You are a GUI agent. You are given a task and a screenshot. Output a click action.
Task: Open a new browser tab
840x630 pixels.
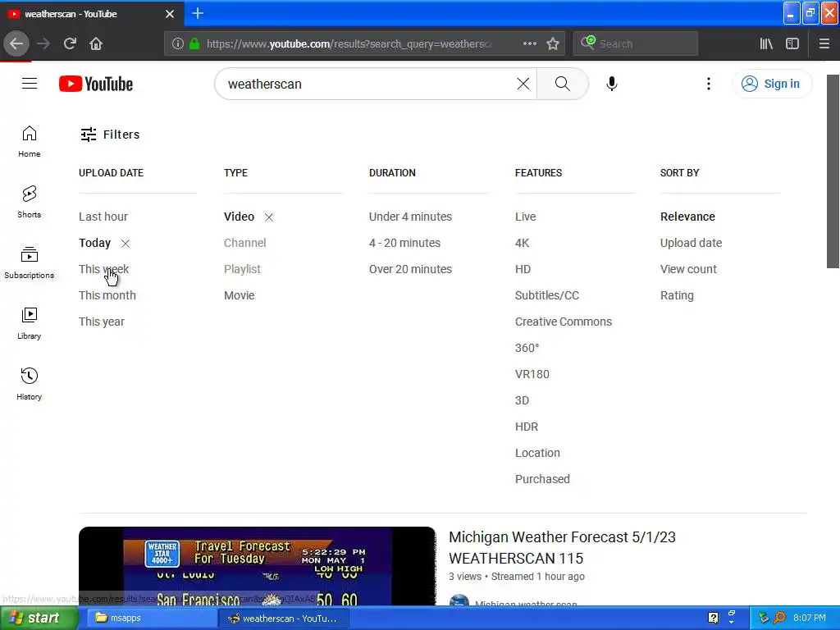198,13
